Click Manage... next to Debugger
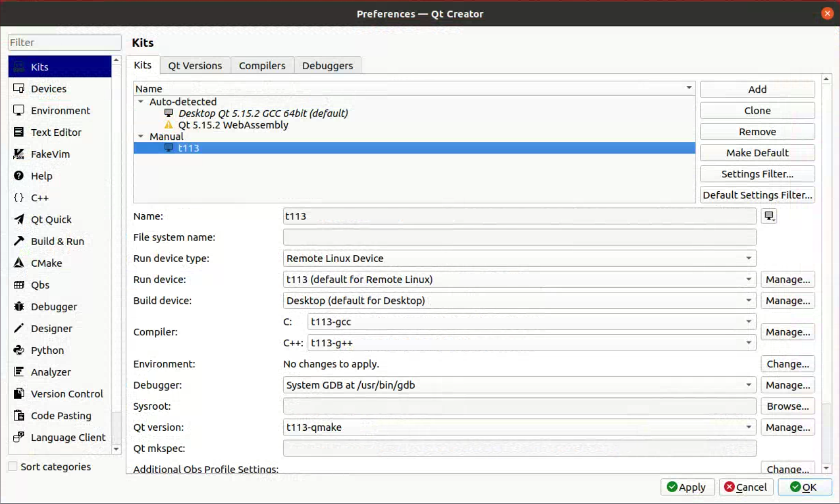 click(x=788, y=385)
